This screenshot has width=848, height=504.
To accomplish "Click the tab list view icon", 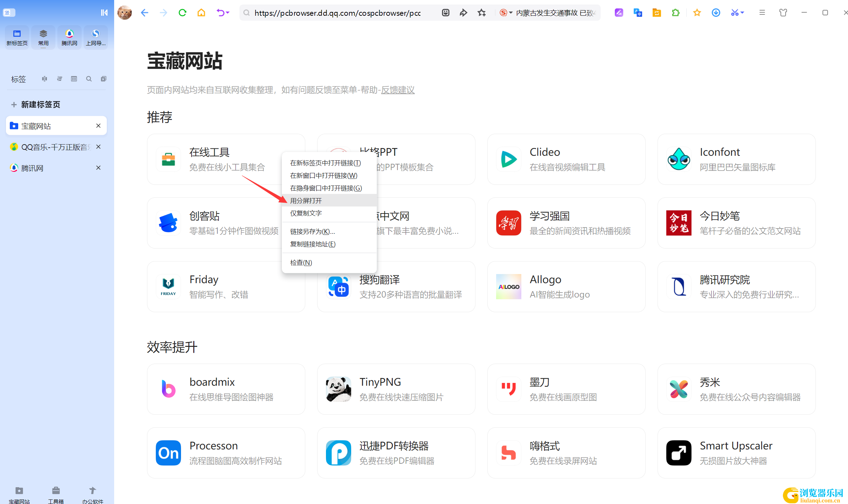I will [74, 79].
